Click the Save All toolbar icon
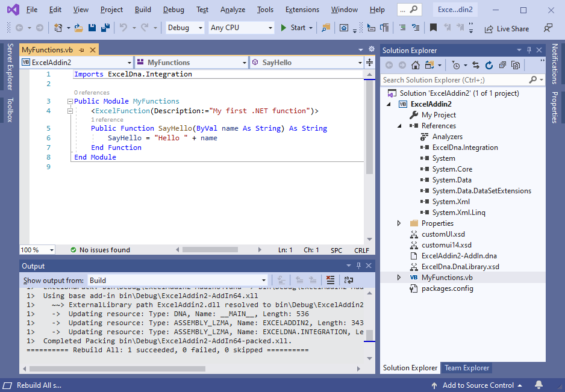The width and height of the screenshot is (565, 392). [x=105, y=28]
